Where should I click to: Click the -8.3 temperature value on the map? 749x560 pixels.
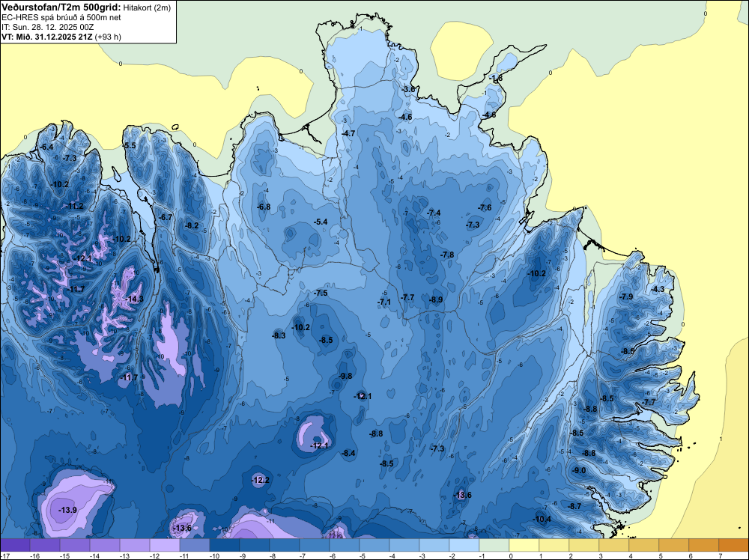pos(279,335)
